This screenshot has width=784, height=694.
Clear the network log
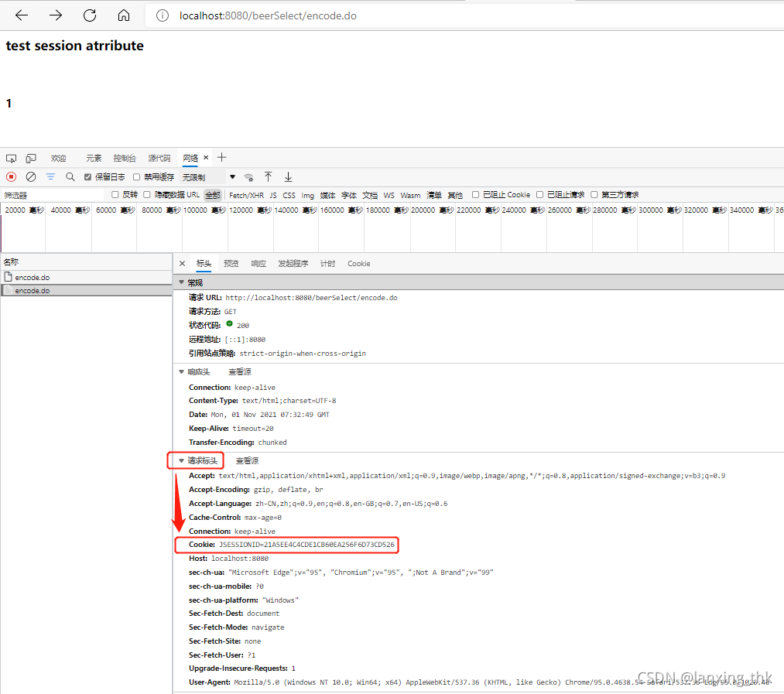pos(31,176)
